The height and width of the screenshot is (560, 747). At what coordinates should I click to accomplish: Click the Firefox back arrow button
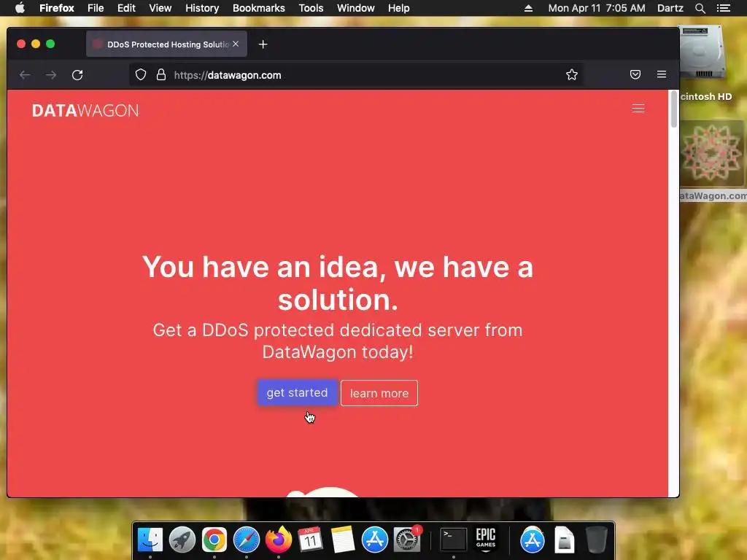(x=25, y=75)
